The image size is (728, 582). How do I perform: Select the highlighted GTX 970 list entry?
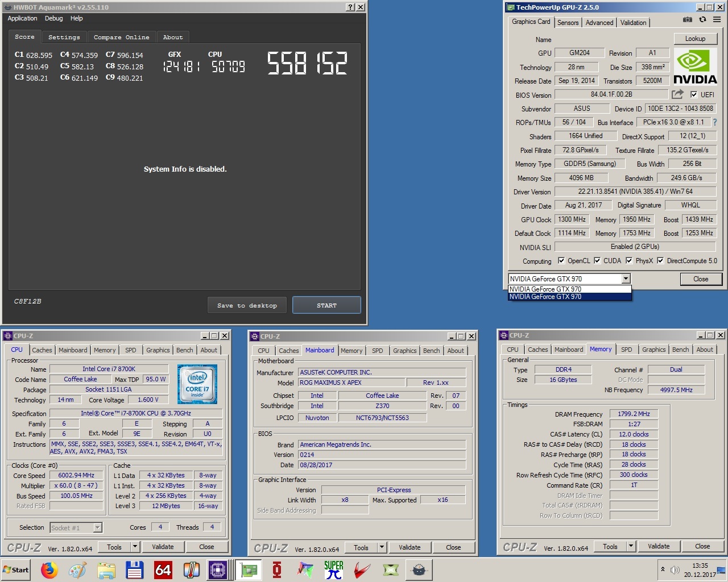click(x=569, y=297)
